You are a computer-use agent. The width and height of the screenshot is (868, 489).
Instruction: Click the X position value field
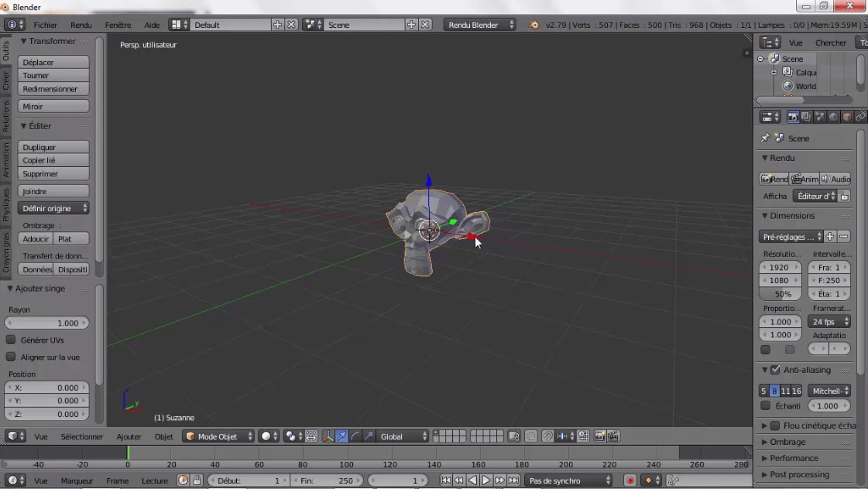click(46, 387)
